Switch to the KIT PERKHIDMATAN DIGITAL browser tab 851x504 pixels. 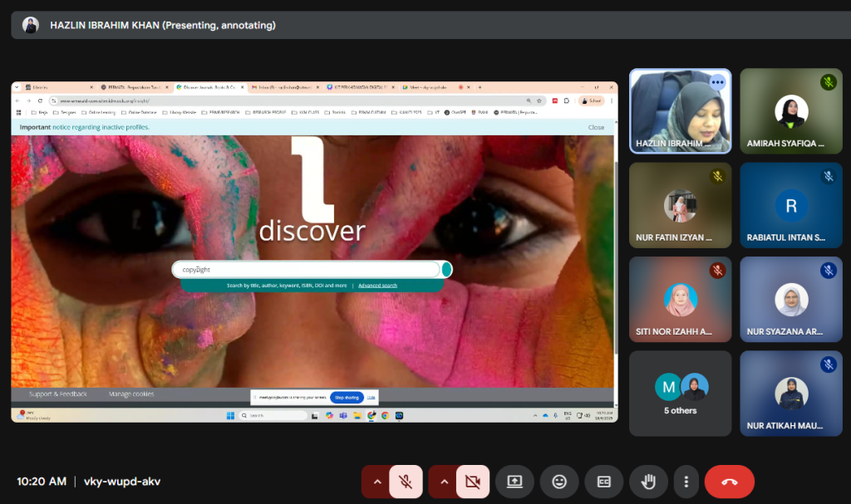(x=361, y=87)
